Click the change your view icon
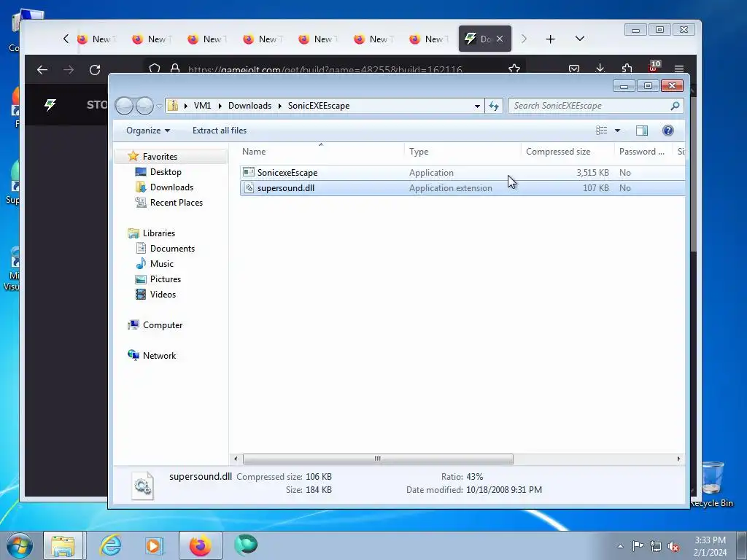 [602, 131]
